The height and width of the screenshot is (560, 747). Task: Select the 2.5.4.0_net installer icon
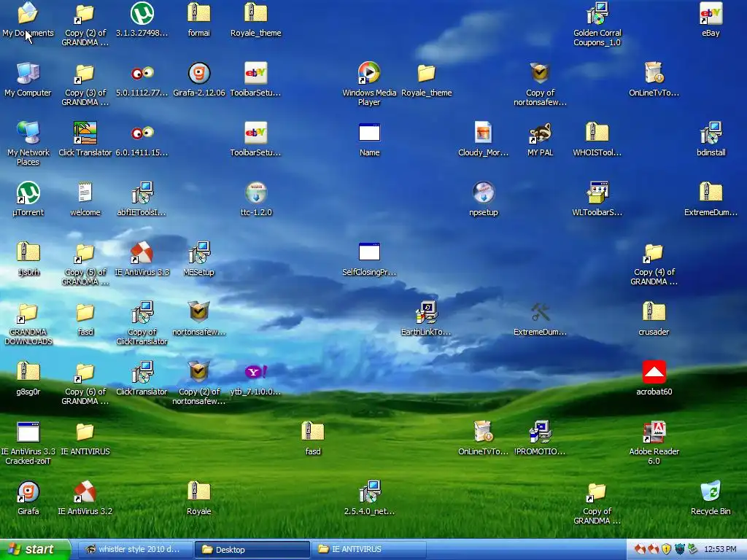[369, 497]
